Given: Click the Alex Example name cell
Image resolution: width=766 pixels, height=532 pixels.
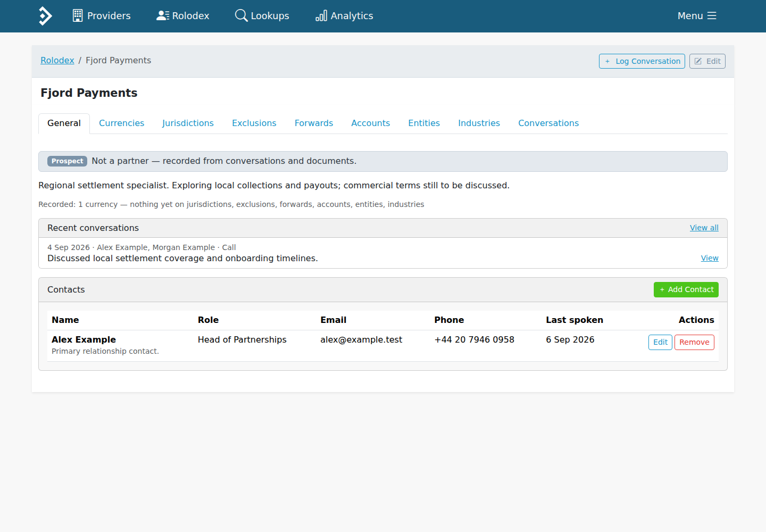Looking at the screenshot, I should [x=84, y=339].
